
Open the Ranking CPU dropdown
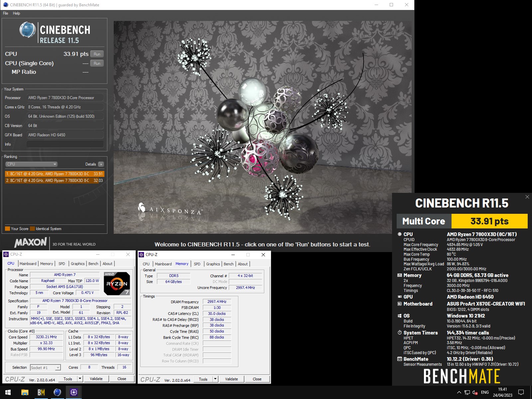31,164
